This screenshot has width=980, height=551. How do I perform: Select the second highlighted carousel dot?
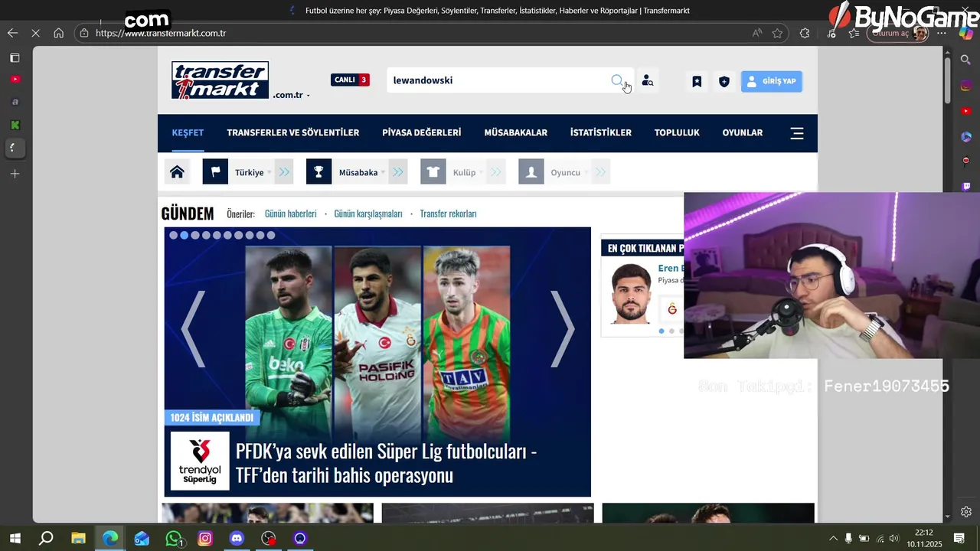tap(184, 235)
